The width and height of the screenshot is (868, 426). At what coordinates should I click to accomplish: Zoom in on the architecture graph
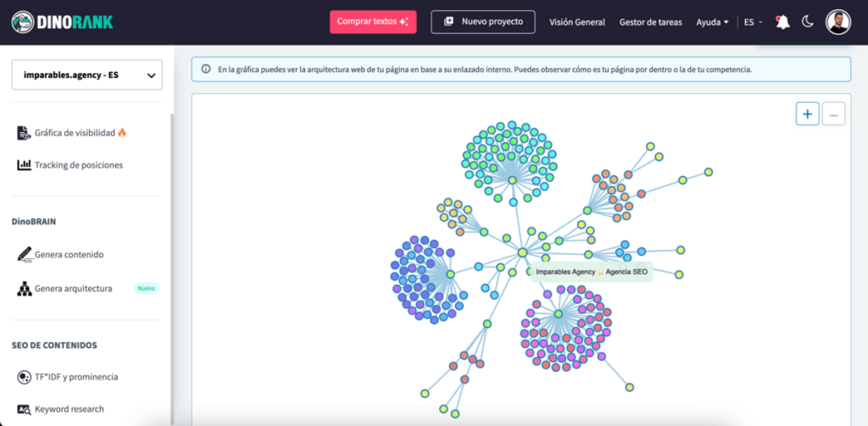(x=807, y=114)
